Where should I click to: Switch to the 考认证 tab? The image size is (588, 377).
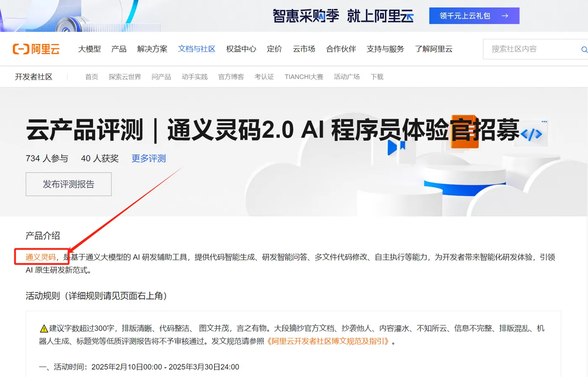(x=264, y=77)
